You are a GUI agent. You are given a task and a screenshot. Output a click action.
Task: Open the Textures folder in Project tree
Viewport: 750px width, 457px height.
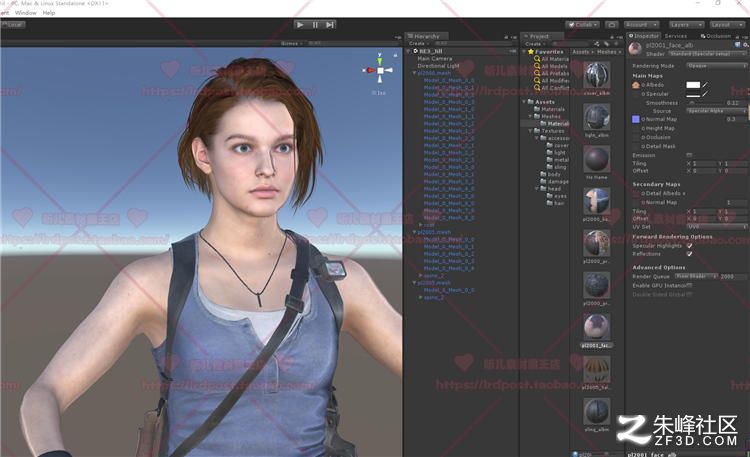[549, 131]
